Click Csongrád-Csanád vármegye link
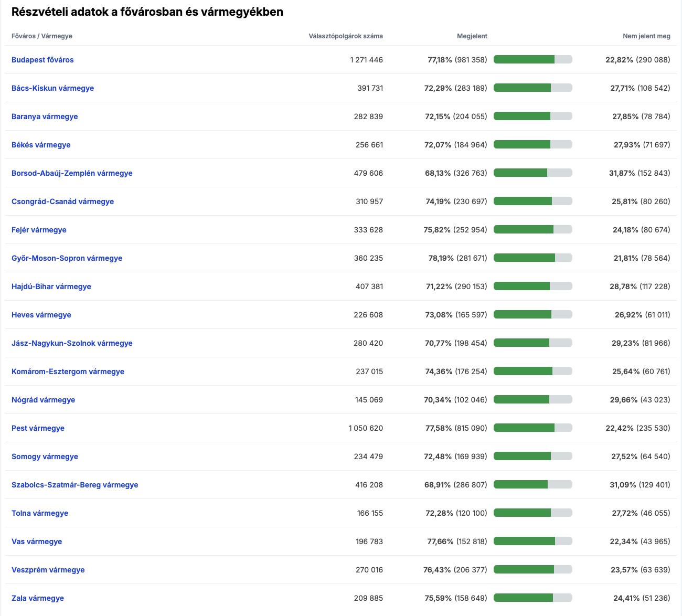 [x=62, y=201]
